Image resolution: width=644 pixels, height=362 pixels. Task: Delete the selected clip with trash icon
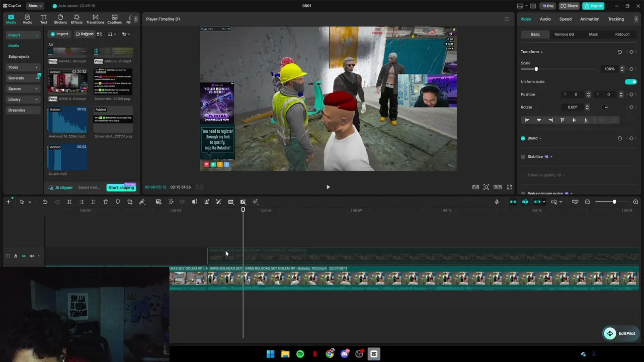click(x=106, y=202)
